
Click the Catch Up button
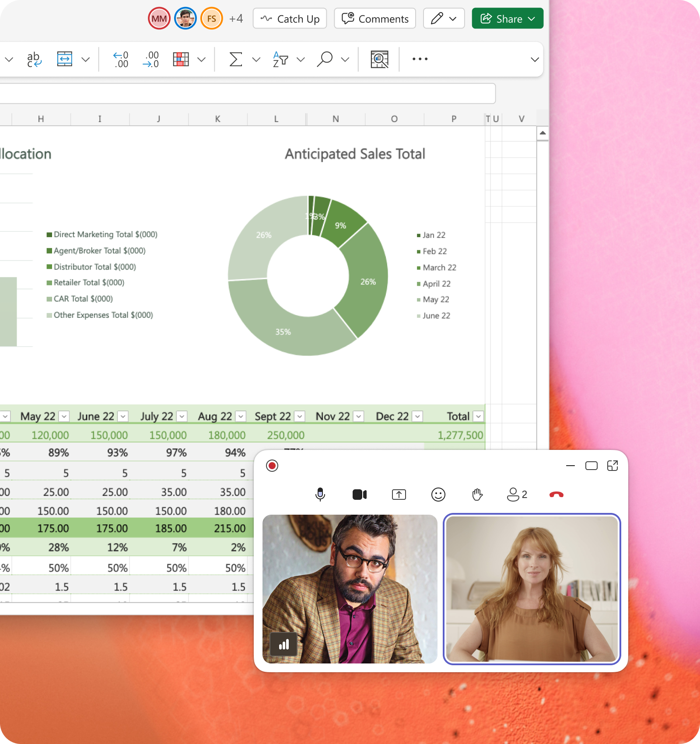(x=290, y=19)
